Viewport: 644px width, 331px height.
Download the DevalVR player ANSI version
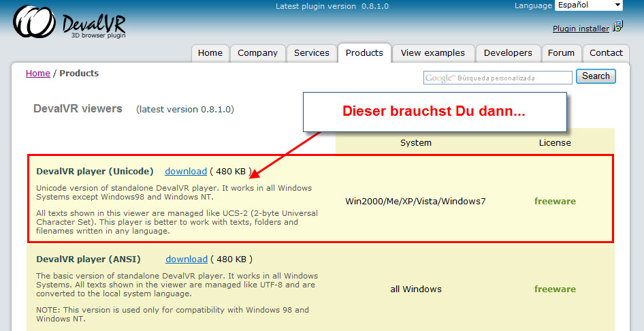point(186,259)
